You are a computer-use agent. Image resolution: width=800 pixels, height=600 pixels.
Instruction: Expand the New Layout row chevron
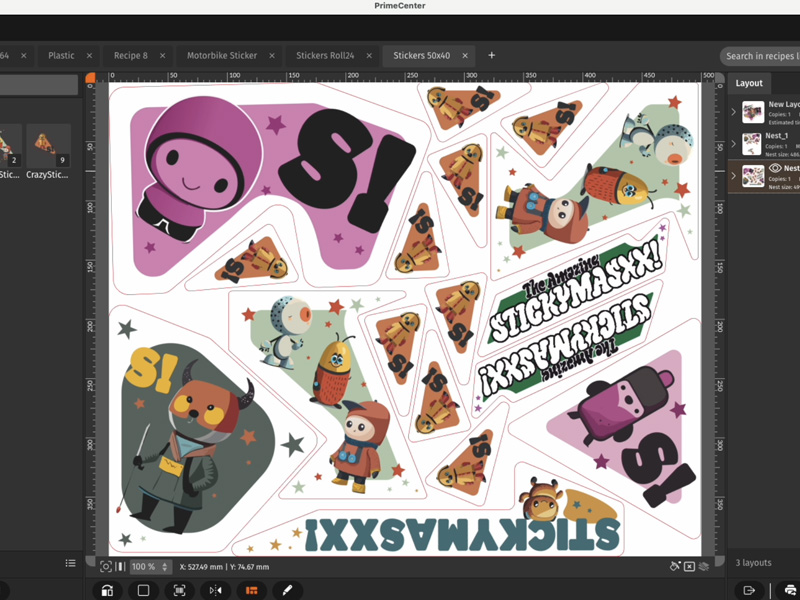pyautogui.click(x=734, y=112)
